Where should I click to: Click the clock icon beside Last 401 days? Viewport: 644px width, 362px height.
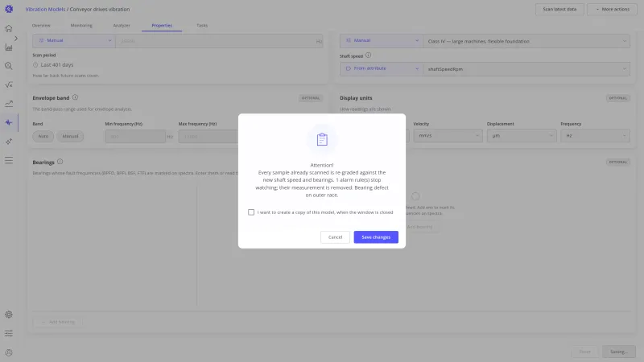coord(35,65)
